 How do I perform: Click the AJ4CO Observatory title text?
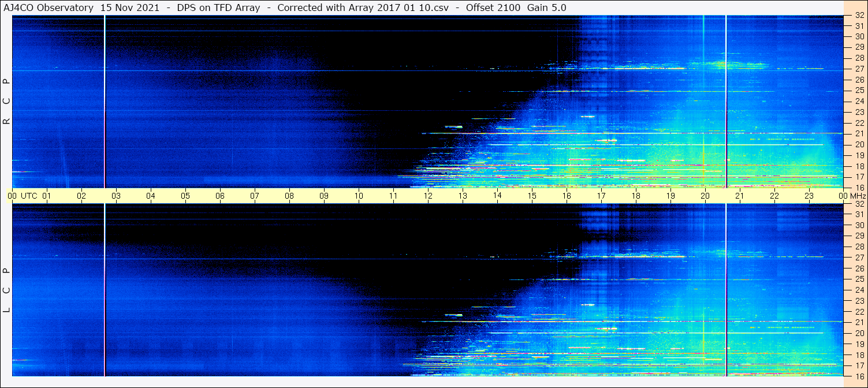point(48,8)
